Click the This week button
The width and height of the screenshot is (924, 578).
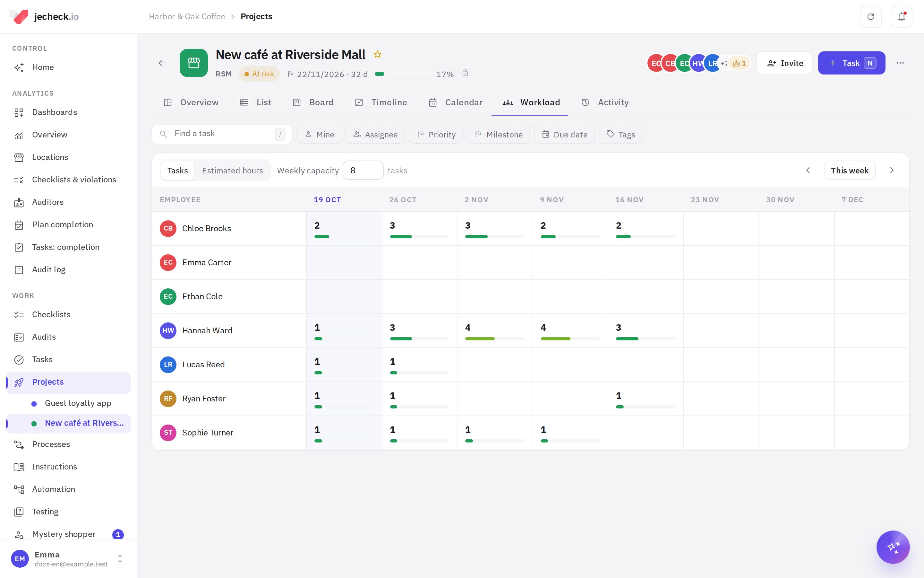point(850,171)
